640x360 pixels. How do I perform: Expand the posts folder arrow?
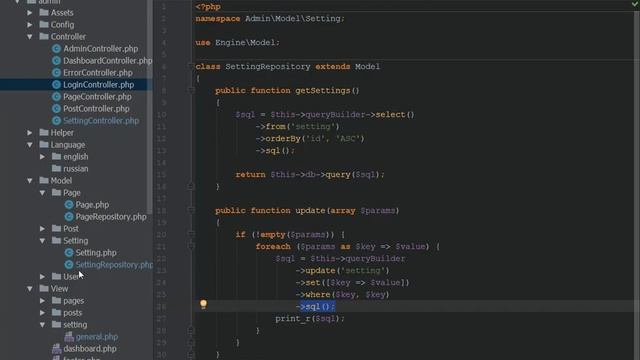coord(42,313)
